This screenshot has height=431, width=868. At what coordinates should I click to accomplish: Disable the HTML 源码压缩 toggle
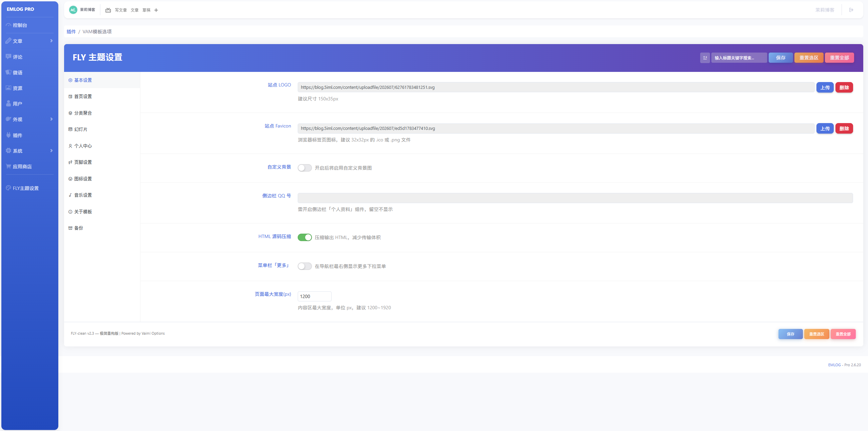(x=304, y=237)
